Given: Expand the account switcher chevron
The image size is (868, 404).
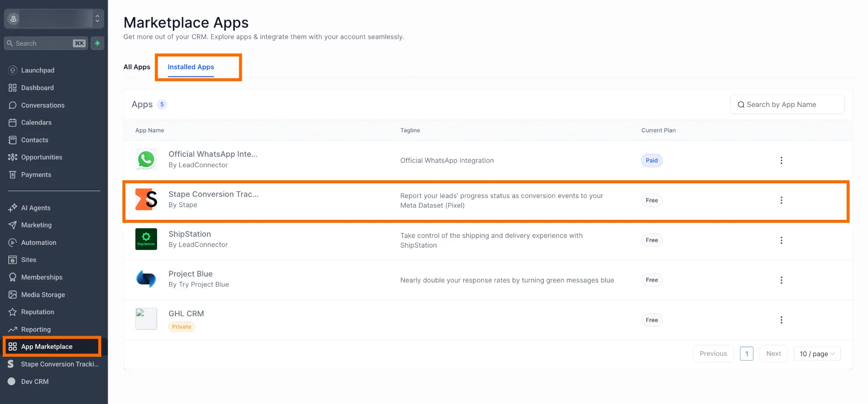Looking at the screenshot, I should pyautogui.click(x=97, y=18).
